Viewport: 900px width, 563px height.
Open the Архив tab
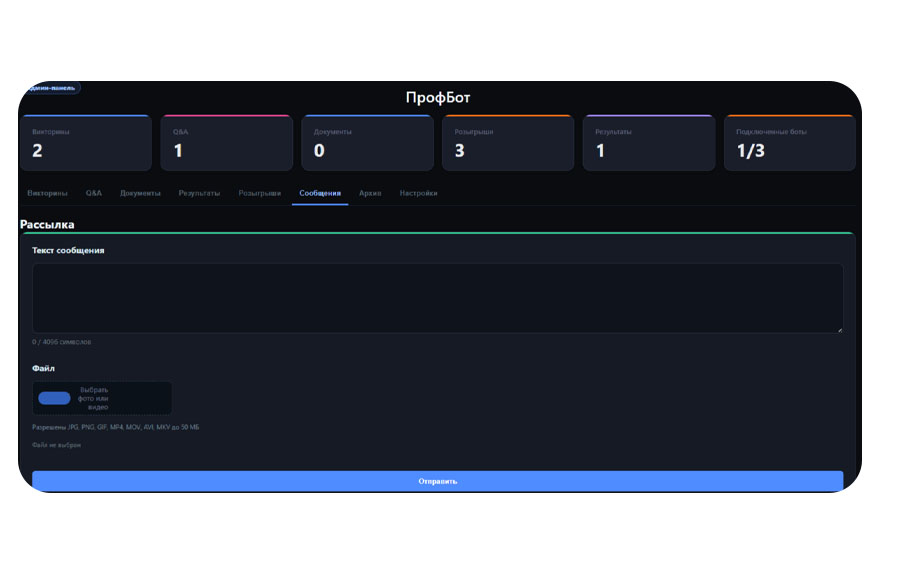370,193
